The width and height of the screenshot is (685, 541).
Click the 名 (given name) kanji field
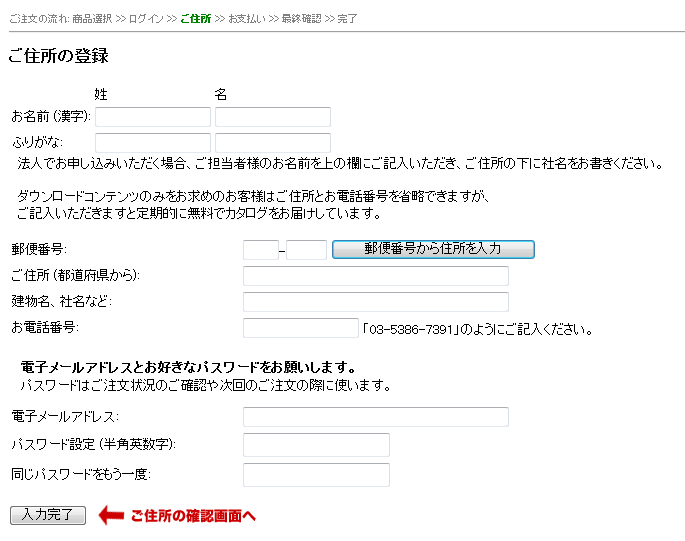click(272, 117)
